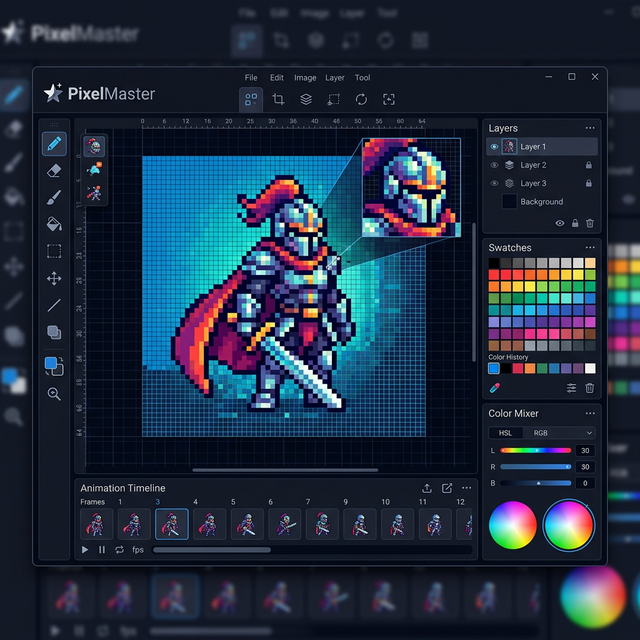Click the fit-to-screen focus icon in toolbar
Screen dimensions: 640x640
(x=389, y=99)
